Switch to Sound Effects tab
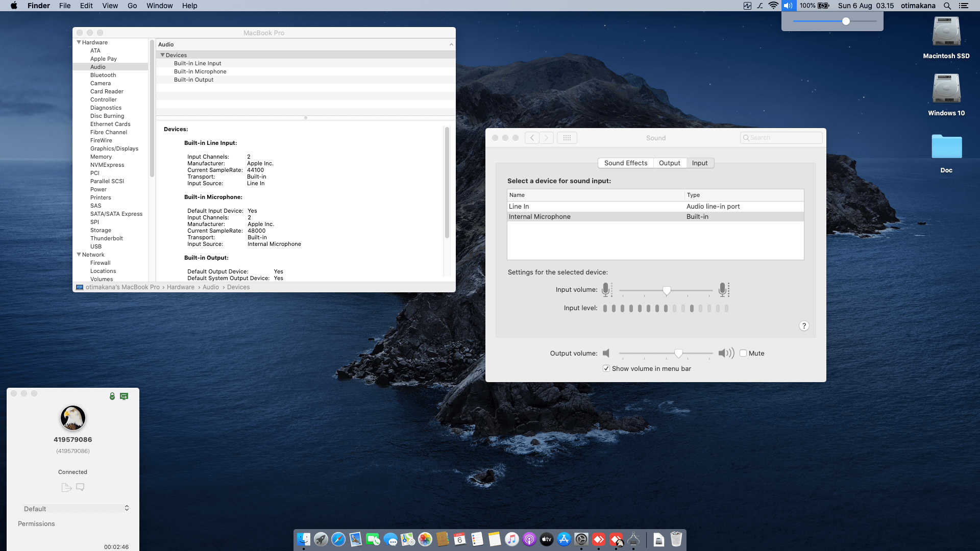980x551 pixels. (x=626, y=163)
